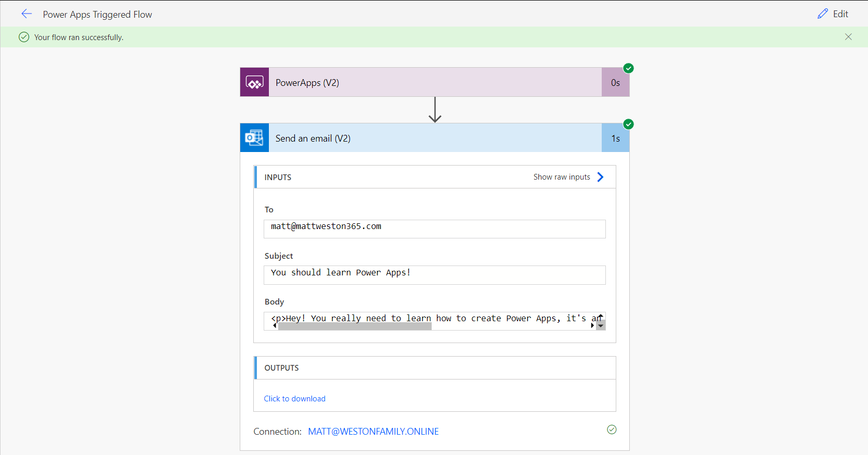Click the Edit pencil icon
The width and height of the screenshot is (868, 455).
823,14
